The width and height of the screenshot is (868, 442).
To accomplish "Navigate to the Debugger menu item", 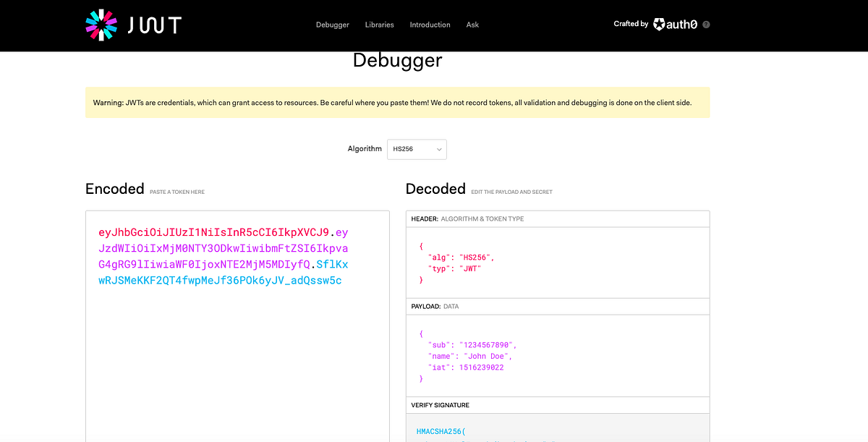I will (332, 25).
